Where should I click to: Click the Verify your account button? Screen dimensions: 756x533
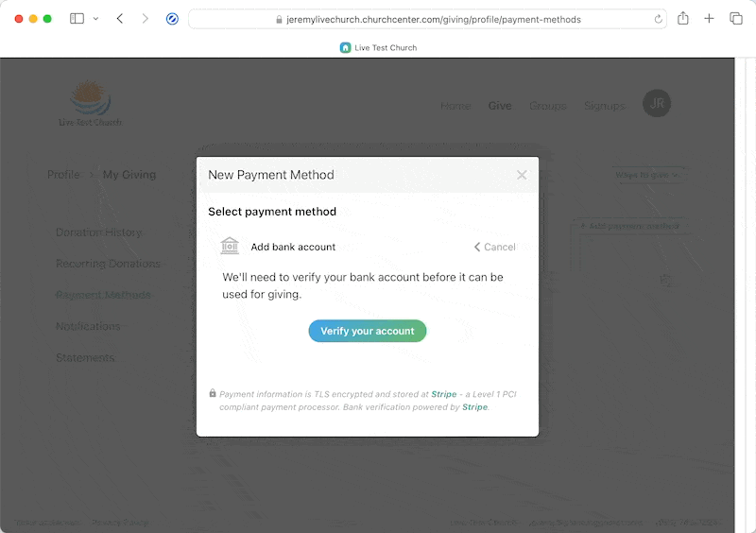[368, 331]
